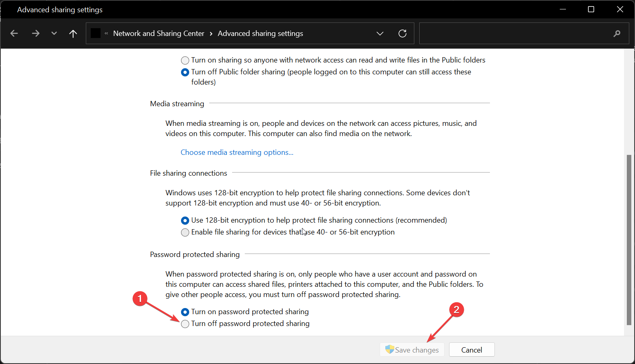This screenshot has width=635, height=364.
Task: Click the search magnifier icon
Action: [617, 33]
